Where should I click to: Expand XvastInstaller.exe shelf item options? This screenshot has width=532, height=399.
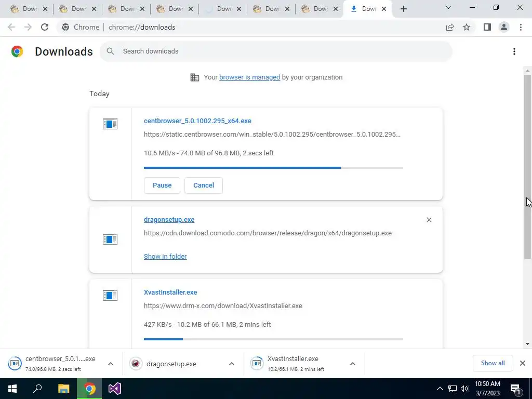pyautogui.click(x=353, y=364)
